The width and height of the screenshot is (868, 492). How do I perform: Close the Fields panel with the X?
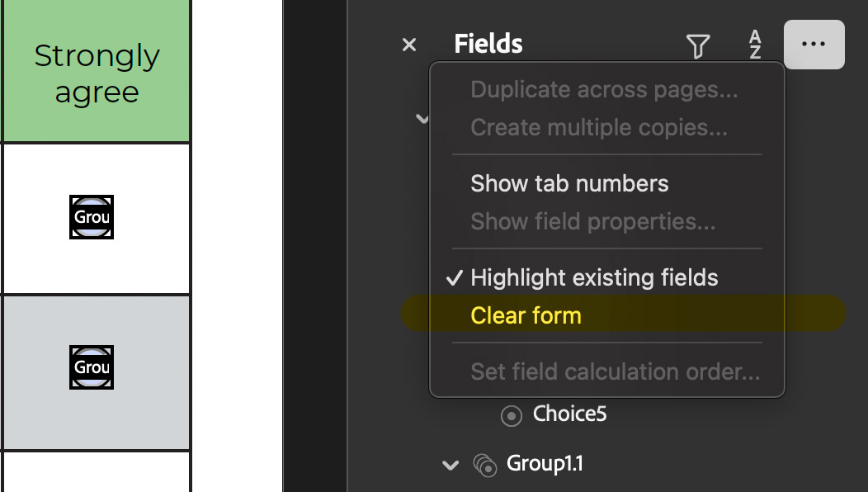click(x=408, y=45)
